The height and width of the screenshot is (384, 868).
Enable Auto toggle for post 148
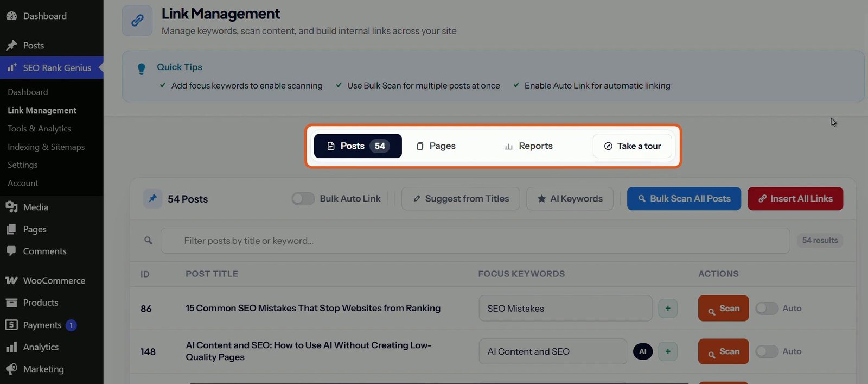[767, 351]
